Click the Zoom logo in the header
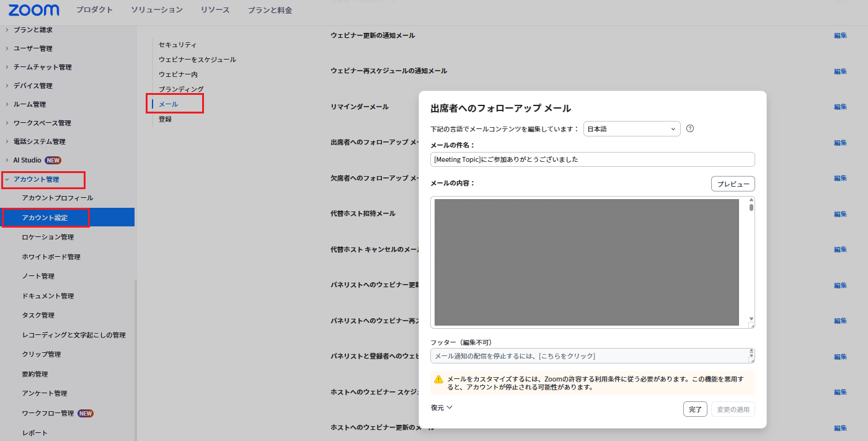This screenshot has width=868, height=441. point(34,10)
